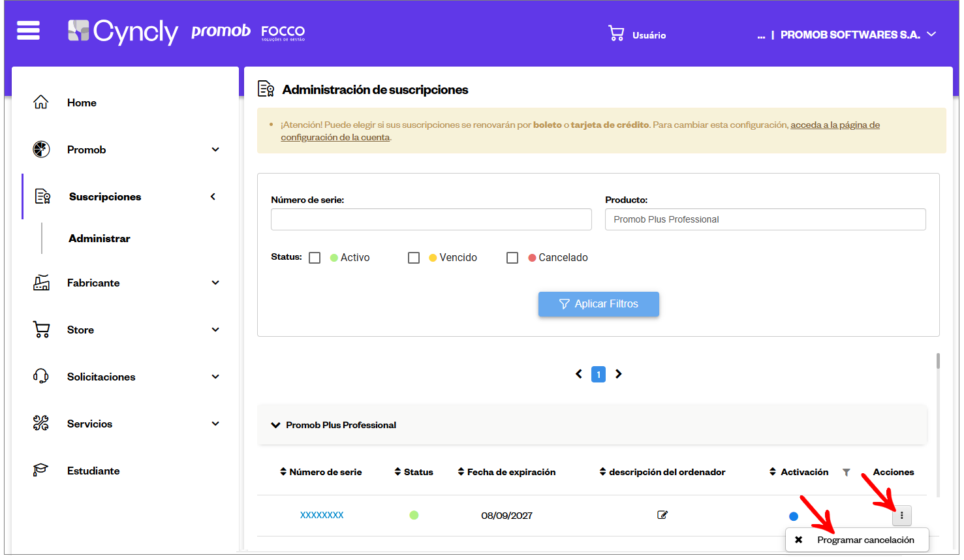Click the Número de serie input field
The height and width of the screenshot is (560, 964).
(x=431, y=219)
